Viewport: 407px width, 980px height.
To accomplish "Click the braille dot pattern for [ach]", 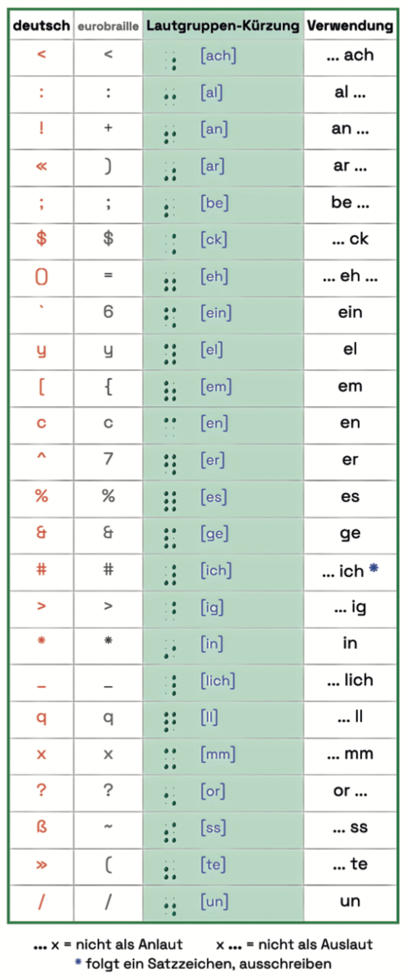I will 170,60.
